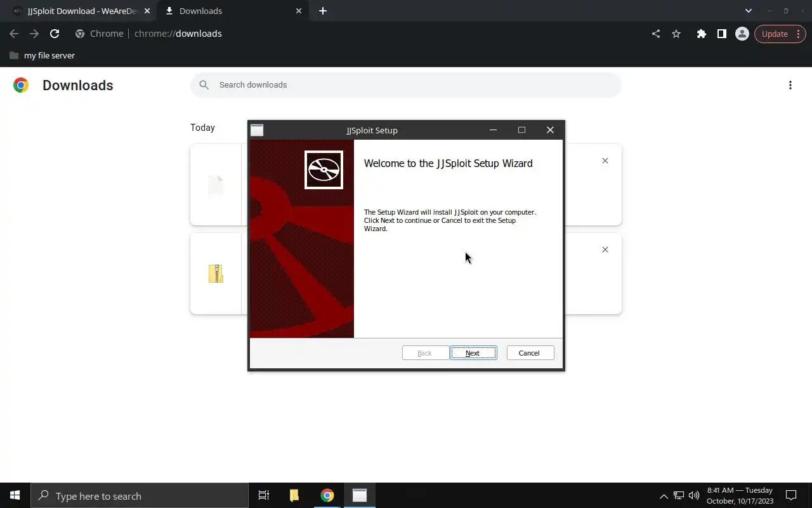Remove the first download from the list
The height and width of the screenshot is (508, 812).
point(605,161)
